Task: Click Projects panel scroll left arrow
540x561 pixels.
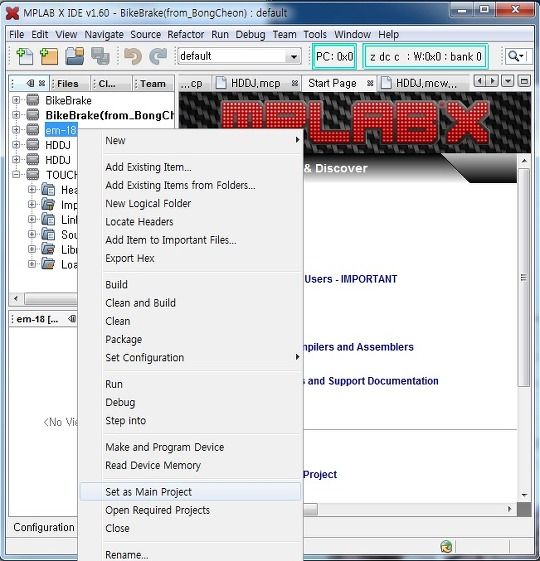Action: pos(16,298)
